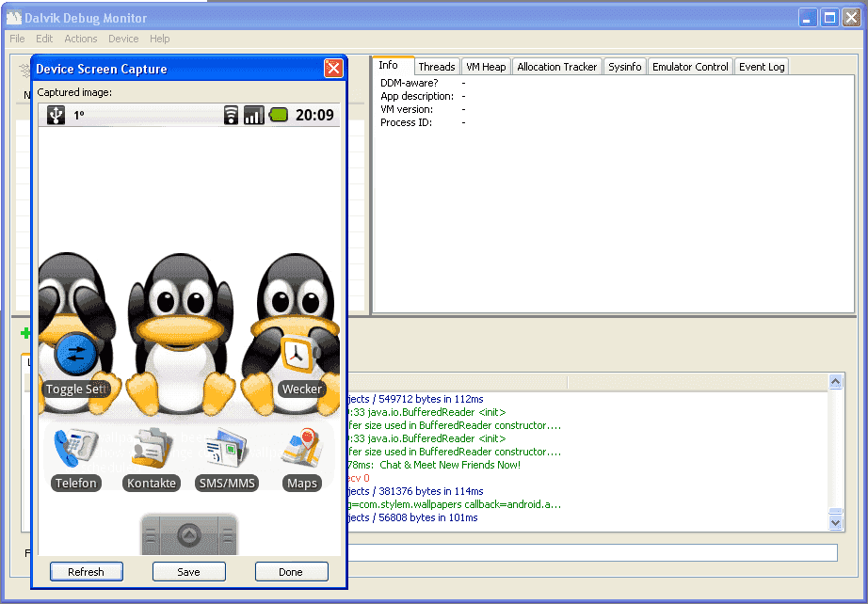Viewport: 868px width, 604px height.
Task: Select the '549712 bytes in 112ms' log line
Action: (416, 399)
